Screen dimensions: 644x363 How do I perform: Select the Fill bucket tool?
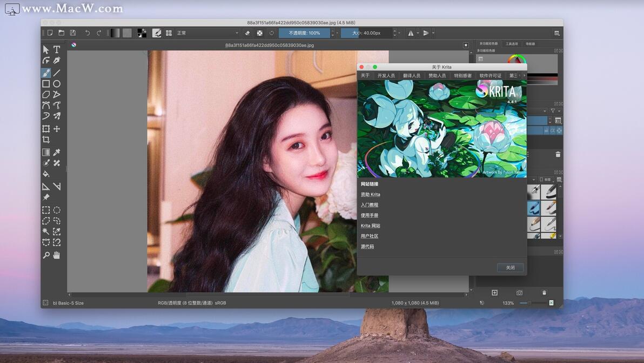click(46, 174)
